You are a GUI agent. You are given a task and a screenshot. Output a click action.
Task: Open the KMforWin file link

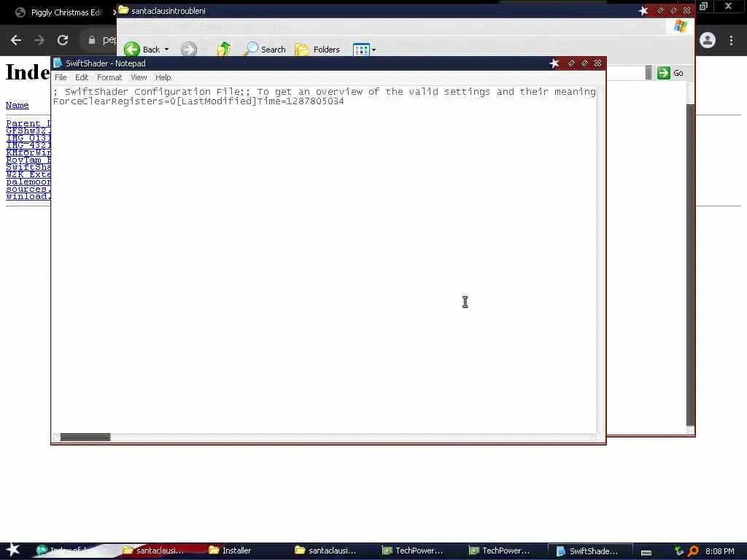28,152
